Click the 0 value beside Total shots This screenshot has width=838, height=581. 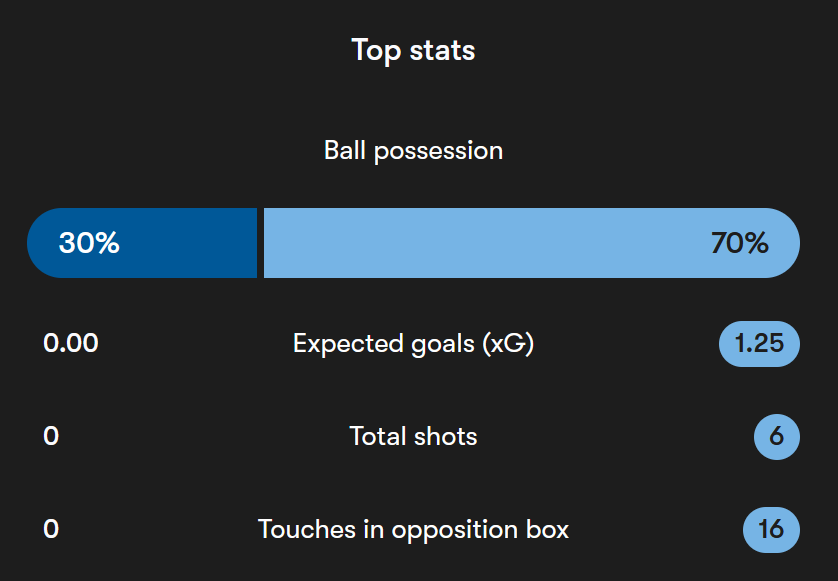[x=51, y=436]
